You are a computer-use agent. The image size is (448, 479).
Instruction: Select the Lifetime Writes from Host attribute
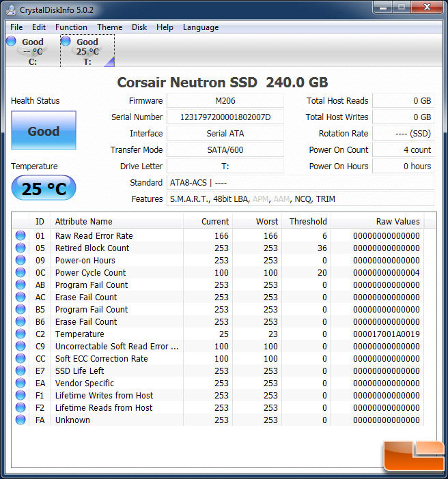pos(104,396)
